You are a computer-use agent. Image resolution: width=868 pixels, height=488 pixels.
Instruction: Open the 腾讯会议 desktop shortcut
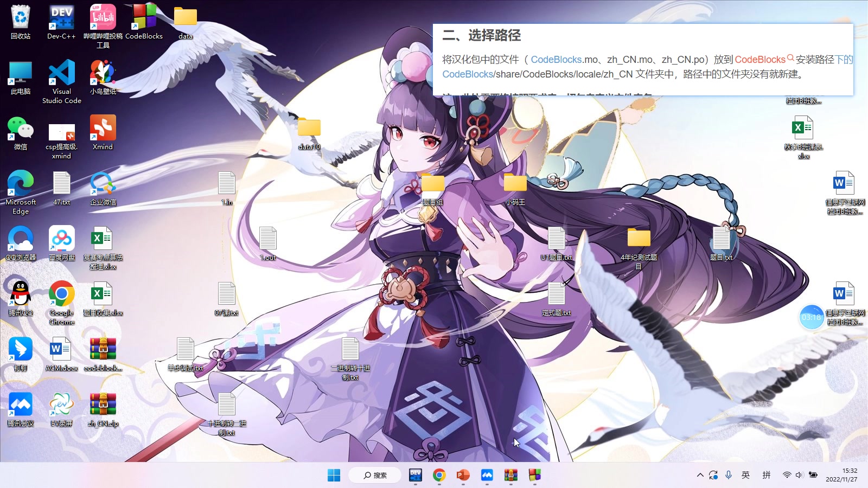coord(21,410)
